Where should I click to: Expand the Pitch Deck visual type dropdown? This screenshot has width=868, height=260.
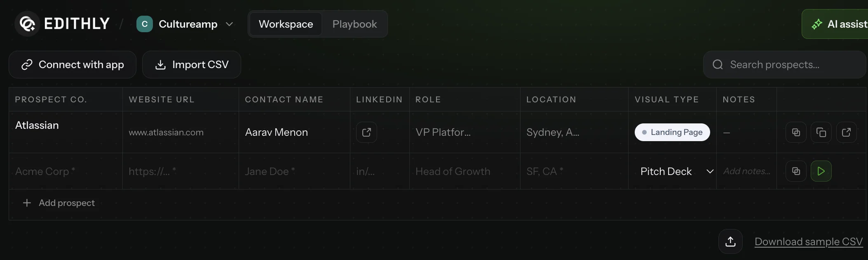tap(676, 171)
